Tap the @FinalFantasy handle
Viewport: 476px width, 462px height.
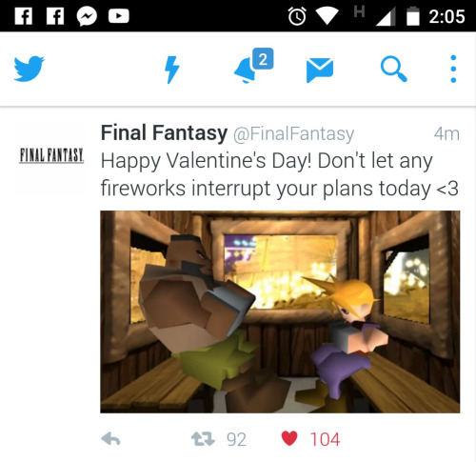pyautogui.click(x=293, y=133)
